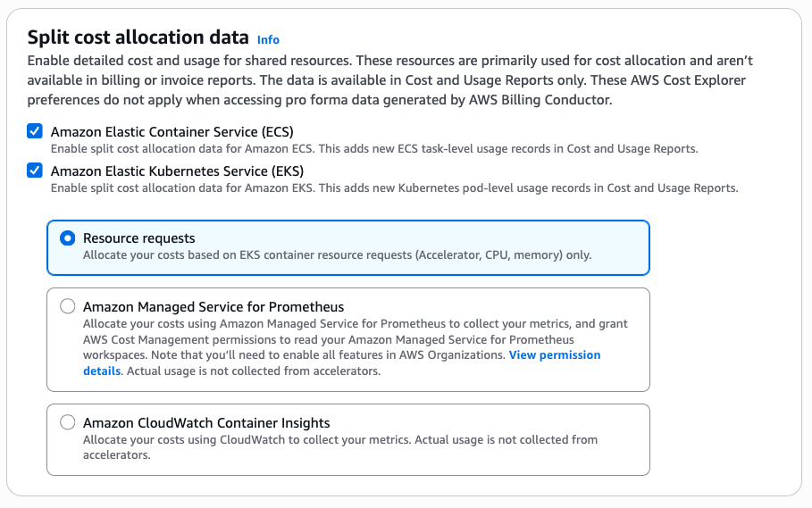This screenshot has height=508, width=812.
Task: Choose the Amazon Managed Service for Prometheus radio
Action: click(68, 306)
